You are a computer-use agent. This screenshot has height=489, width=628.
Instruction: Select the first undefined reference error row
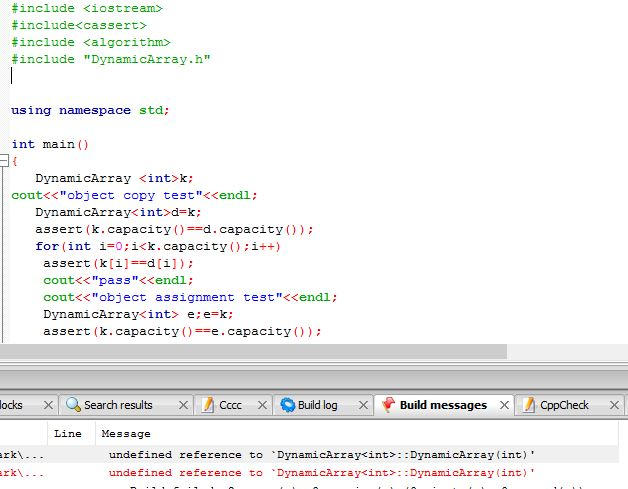click(309, 455)
